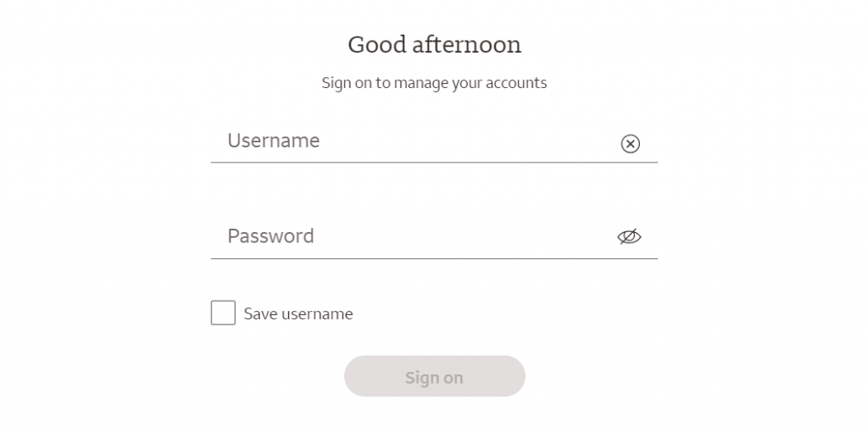The height and width of the screenshot is (432, 868).
Task: Submit the form with the grey Sign on pill
Action: (x=435, y=376)
